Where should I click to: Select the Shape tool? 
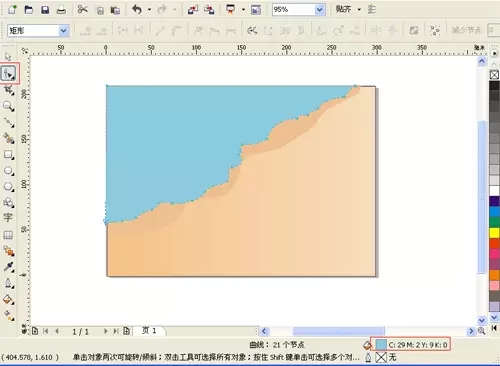tap(8, 73)
